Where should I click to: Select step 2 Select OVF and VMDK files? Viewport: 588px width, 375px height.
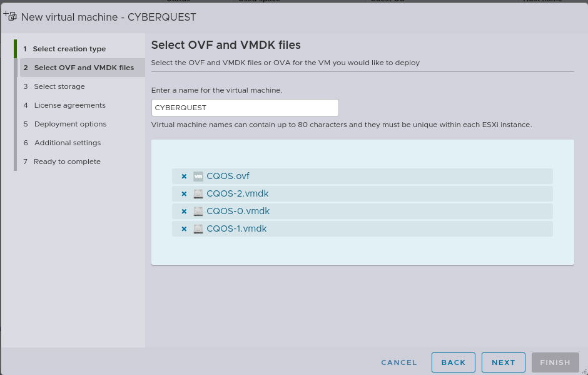[84, 68]
